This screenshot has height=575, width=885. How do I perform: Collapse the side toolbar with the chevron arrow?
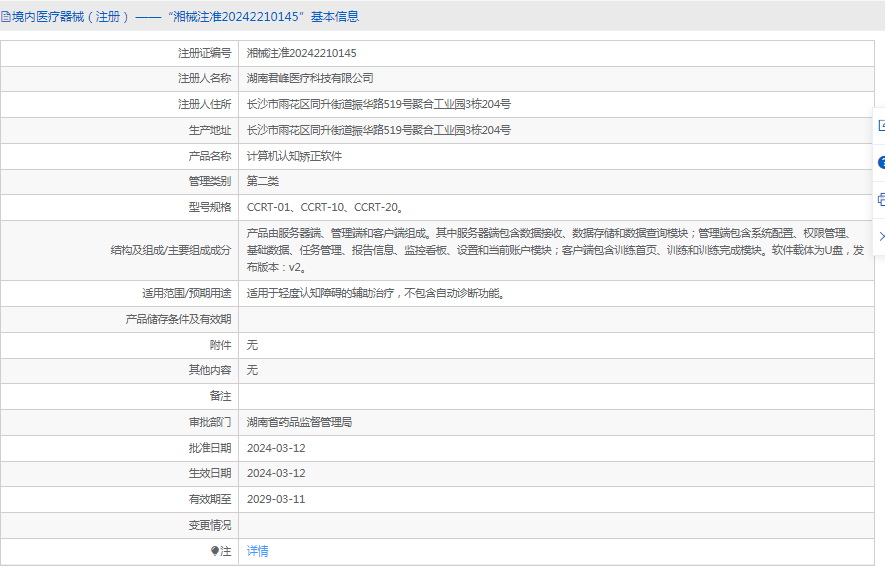point(881,236)
